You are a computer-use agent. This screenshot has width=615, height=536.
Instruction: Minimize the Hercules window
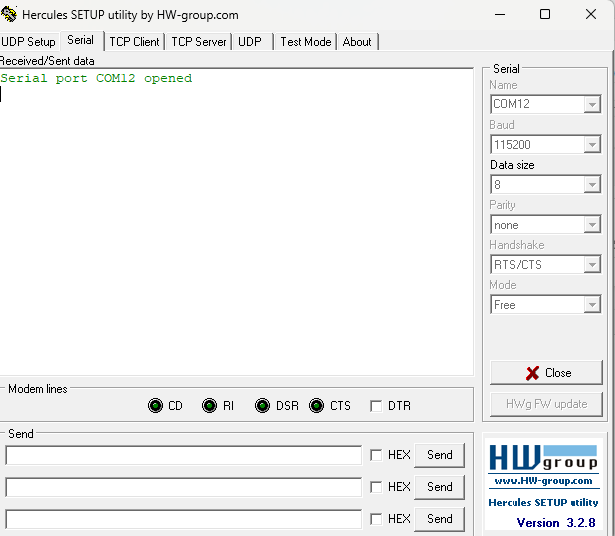pos(500,15)
